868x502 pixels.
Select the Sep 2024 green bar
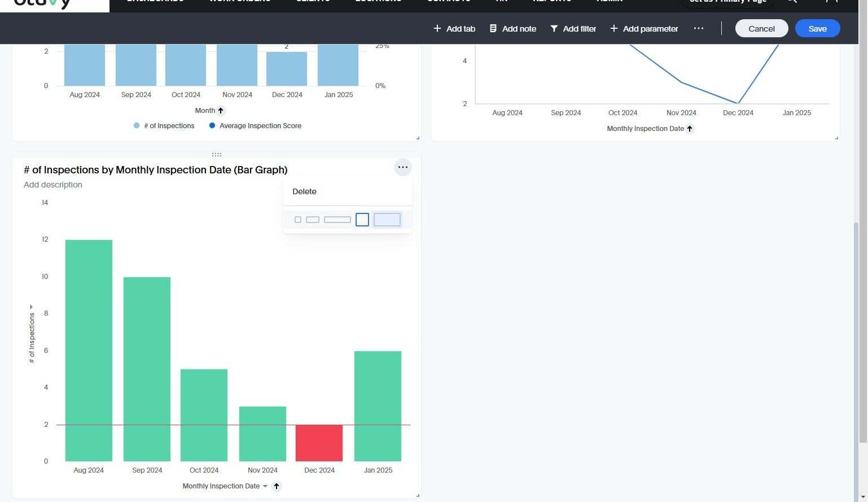[x=147, y=369]
